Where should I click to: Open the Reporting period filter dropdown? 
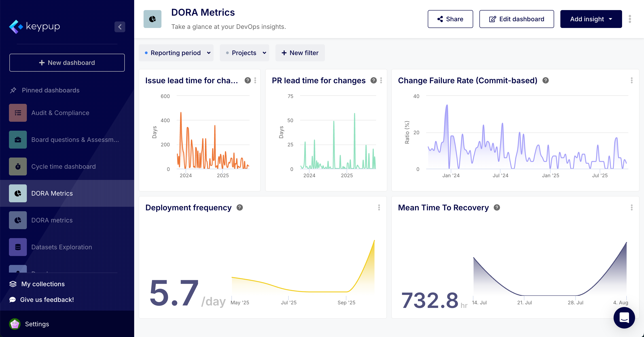pyautogui.click(x=176, y=53)
